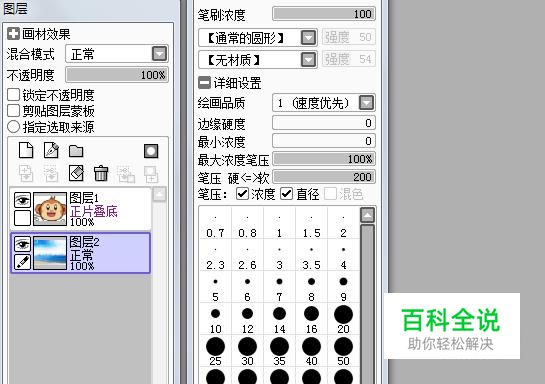545x384 pixels.
Task: Click merge down layer icon
Action: [x=51, y=173]
